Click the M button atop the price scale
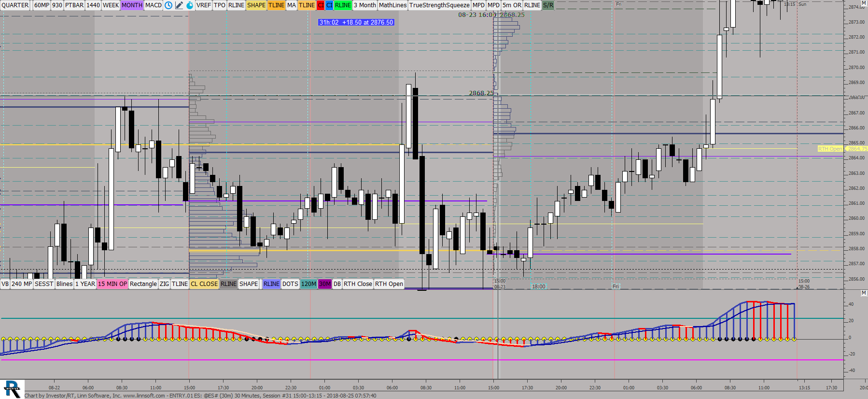868x399 pixels. (864, 3)
